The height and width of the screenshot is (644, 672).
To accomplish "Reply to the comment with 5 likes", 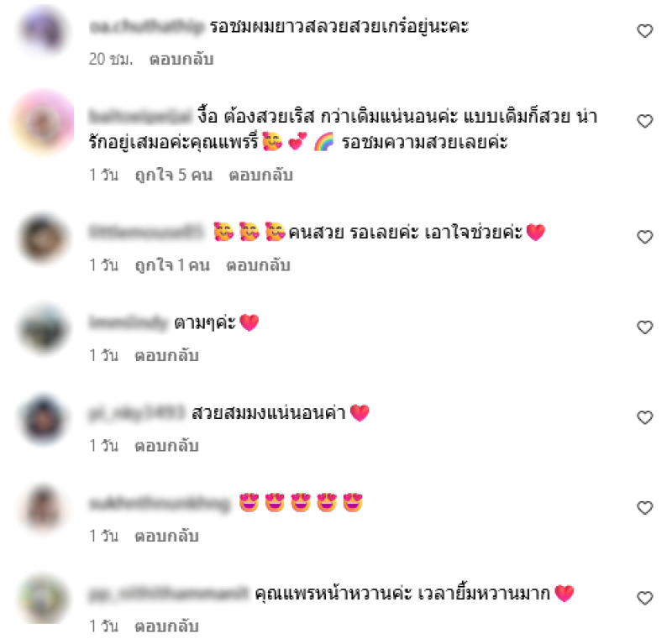I will [x=261, y=175].
